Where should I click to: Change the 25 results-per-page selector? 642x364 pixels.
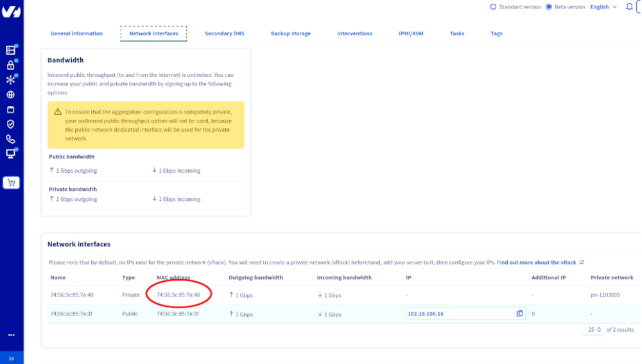click(x=594, y=329)
